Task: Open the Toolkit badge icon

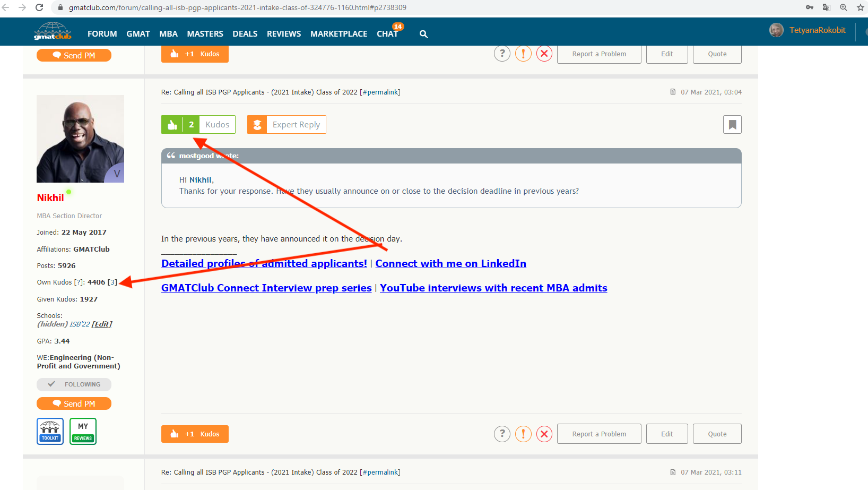Action: coord(50,431)
